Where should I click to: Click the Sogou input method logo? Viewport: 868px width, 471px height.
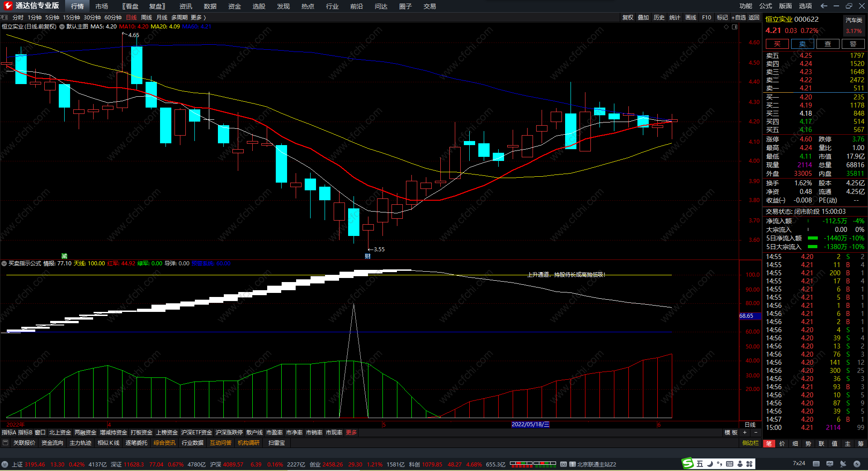tap(688, 463)
